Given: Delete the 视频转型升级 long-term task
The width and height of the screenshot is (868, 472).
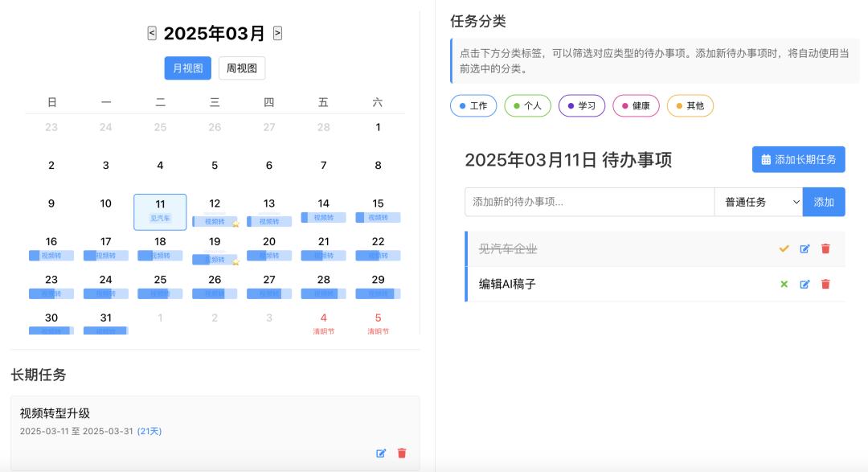Looking at the screenshot, I should (402, 454).
